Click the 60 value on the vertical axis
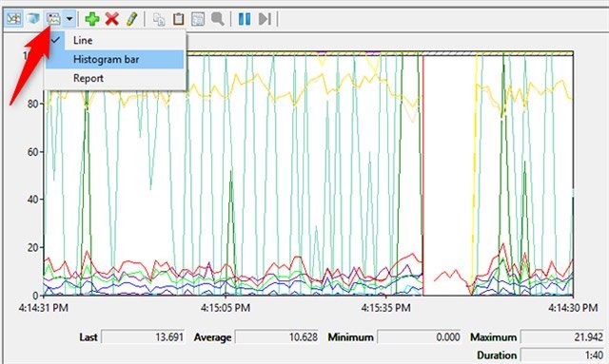Image resolution: width=609 pixels, height=364 pixels. coord(32,152)
